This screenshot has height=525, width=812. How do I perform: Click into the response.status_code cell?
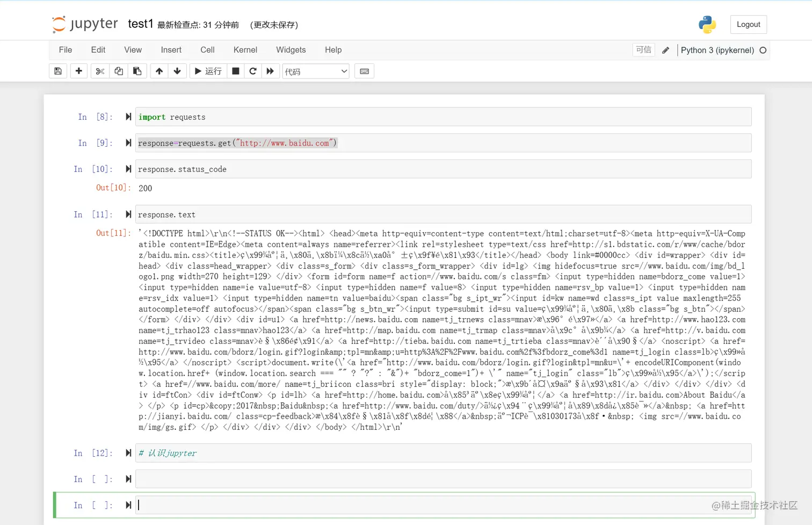click(x=443, y=169)
